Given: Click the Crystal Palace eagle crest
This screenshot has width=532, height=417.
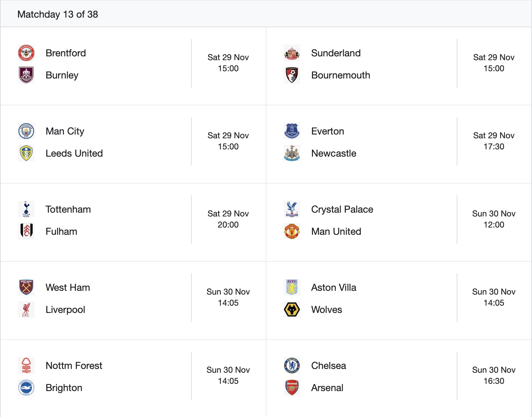Looking at the screenshot, I should click(292, 209).
